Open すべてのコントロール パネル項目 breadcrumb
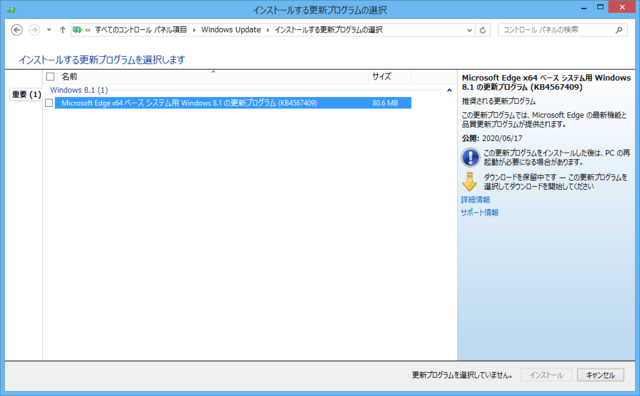Image resolution: width=640 pixels, height=396 pixels. [141, 30]
